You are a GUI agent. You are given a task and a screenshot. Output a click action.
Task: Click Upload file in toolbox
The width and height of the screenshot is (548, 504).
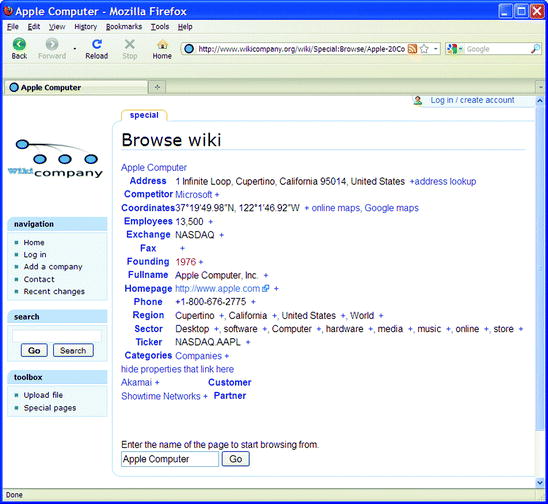(x=43, y=395)
